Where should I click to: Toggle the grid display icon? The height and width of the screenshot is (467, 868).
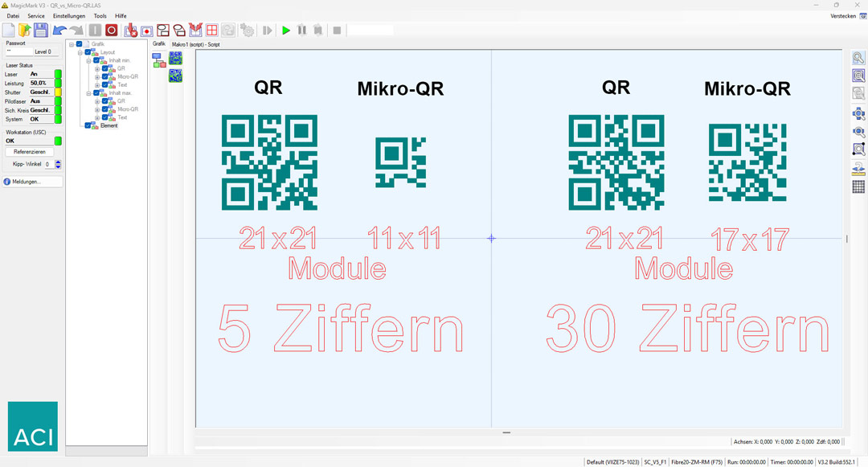point(858,187)
